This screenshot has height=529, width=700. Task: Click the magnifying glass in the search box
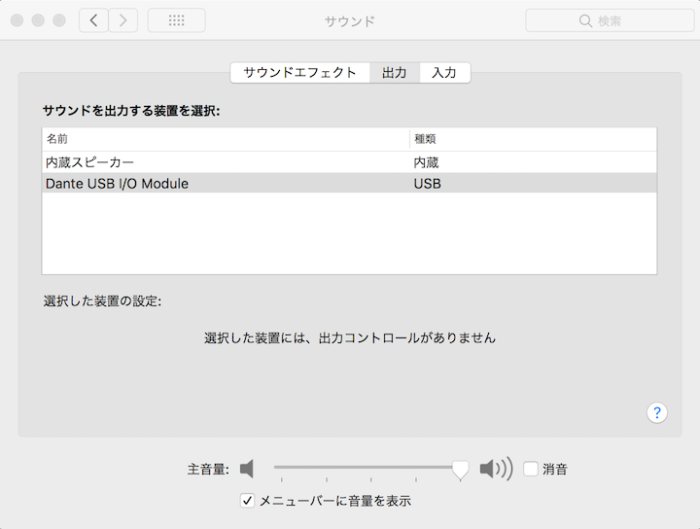[x=585, y=21]
